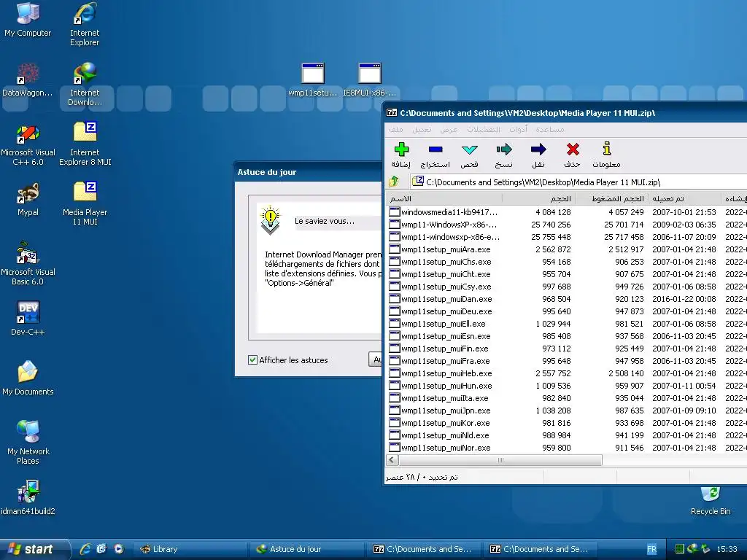Click the first C:\Documents and Se... taskbar button
Image resolution: width=747 pixels, height=560 pixels.
[x=422, y=549]
